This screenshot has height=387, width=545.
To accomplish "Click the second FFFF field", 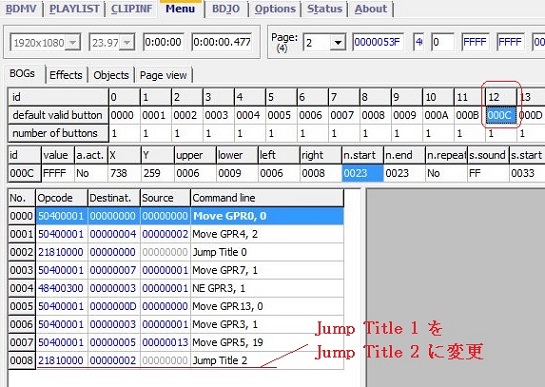I will pos(510,42).
